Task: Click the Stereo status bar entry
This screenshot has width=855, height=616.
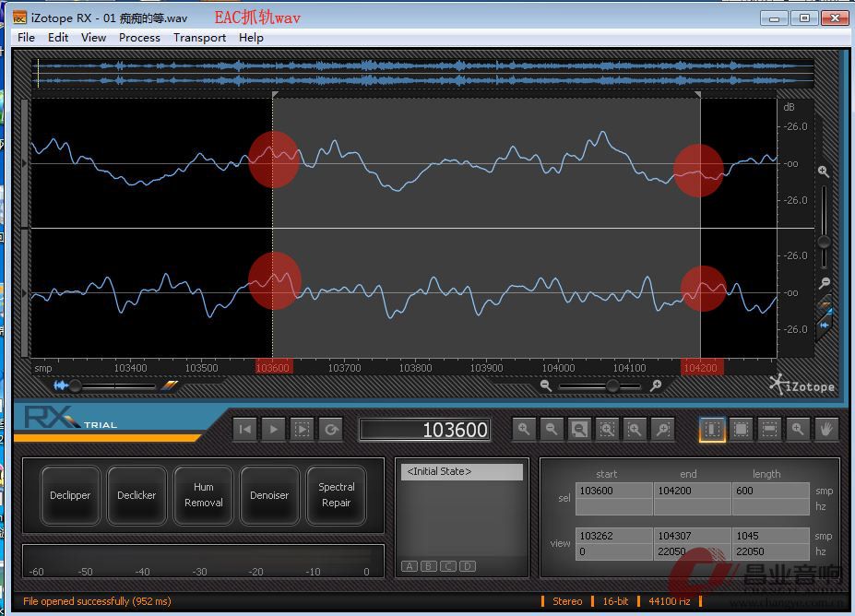Action: [x=567, y=601]
